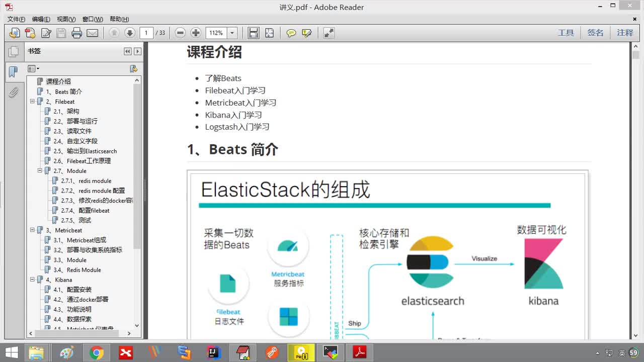Screen dimensions: 644x362
Task: Open the 帮助(H) menu
Action: (119, 19)
